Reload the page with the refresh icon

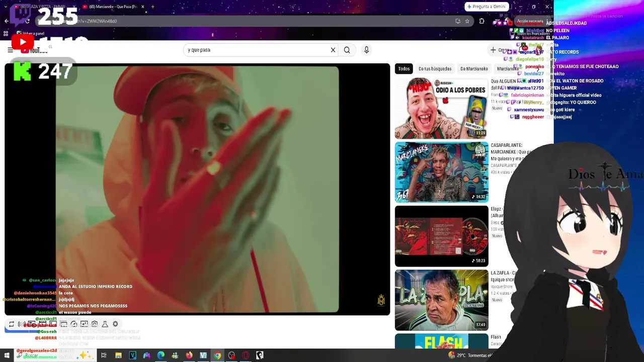coord(27,21)
